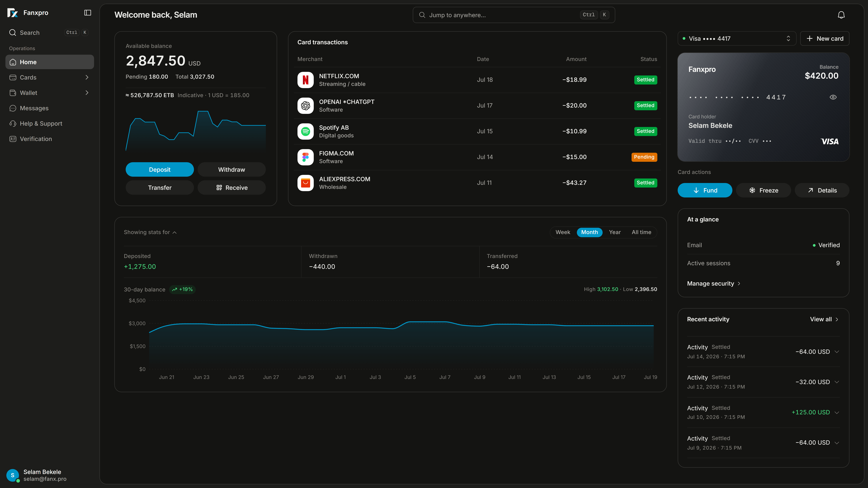
Task: Add a New card
Action: click(x=825, y=38)
